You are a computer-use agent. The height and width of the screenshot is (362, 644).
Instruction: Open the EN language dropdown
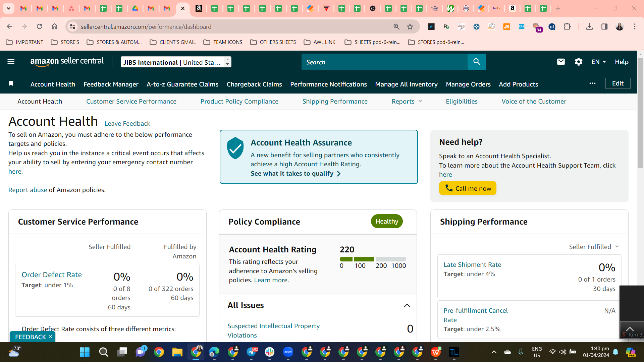coord(599,62)
